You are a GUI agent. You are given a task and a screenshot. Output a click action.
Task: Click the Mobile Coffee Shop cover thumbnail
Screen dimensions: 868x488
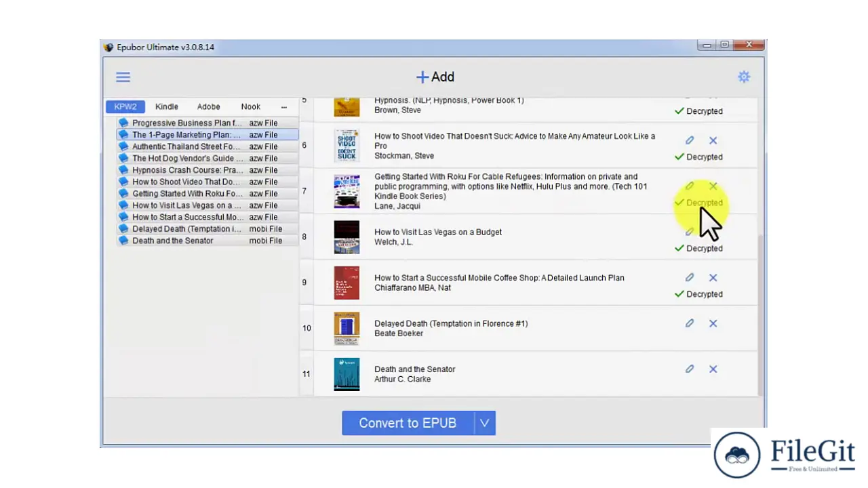click(x=347, y=283)
